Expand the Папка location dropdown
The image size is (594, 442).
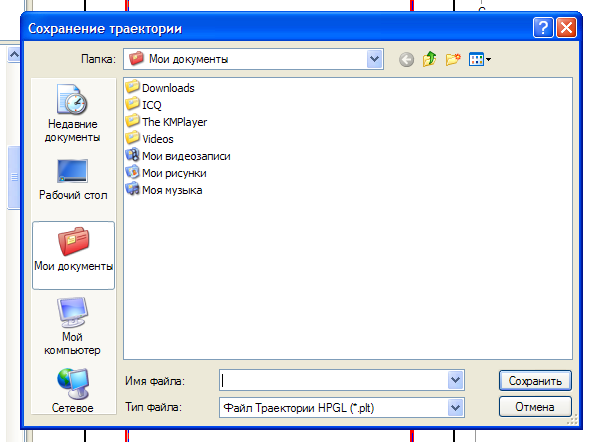[x=374, y=59]
